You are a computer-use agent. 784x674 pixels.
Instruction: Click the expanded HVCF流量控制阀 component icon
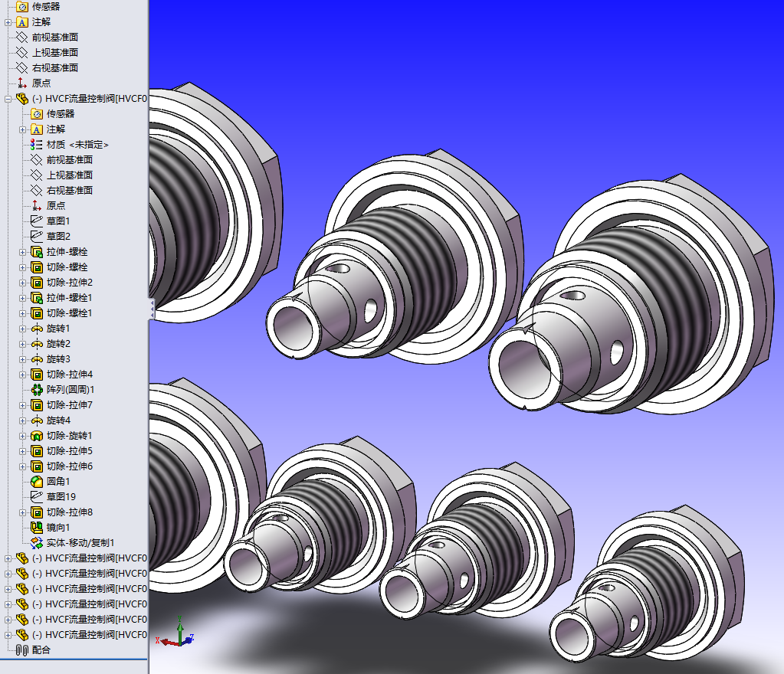click(22, 99)
